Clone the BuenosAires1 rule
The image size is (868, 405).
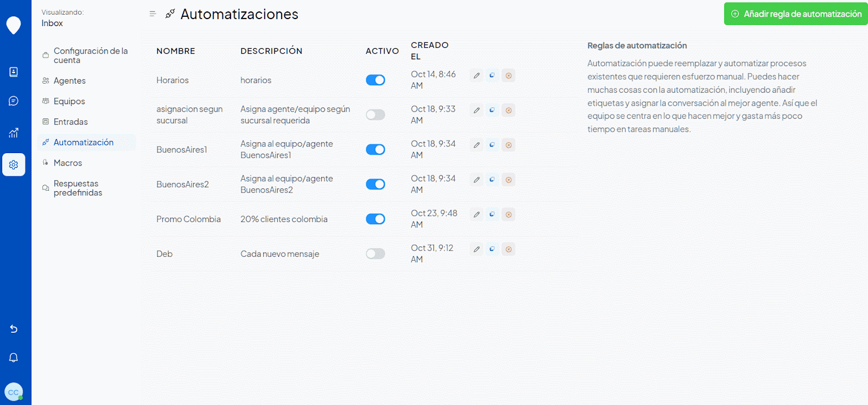click(492, 145)
